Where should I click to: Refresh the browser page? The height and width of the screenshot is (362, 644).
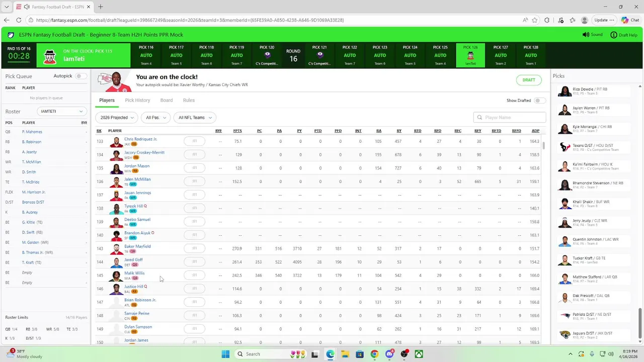[19, 20]
